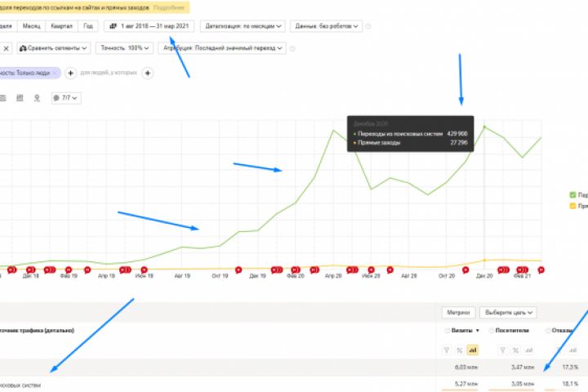
Task: Click the annotation marker at Июн 20
Action: click(x=371, y=269)
